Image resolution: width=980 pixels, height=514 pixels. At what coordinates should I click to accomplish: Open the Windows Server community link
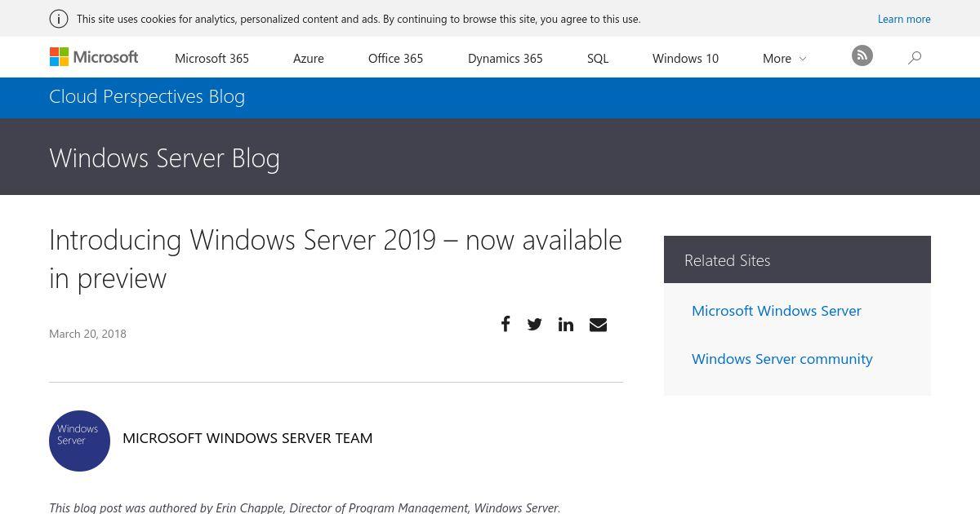pyautogui.click(x=782, y=358)
